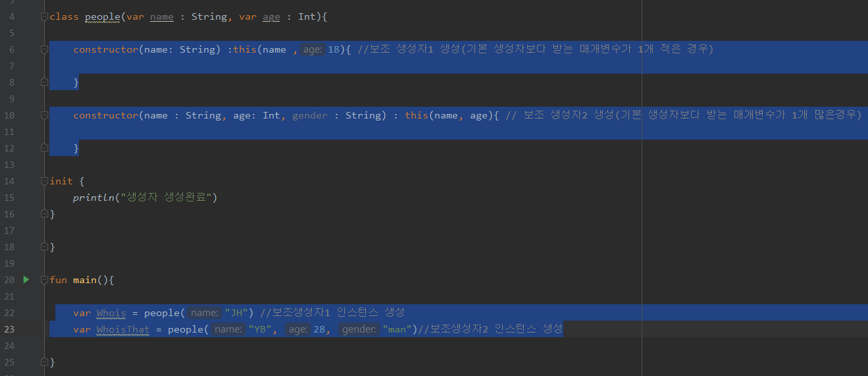Screen dimensions: 868x376
Task: Click the 'name:' hint before "YB"
Action: coord(228,329)
